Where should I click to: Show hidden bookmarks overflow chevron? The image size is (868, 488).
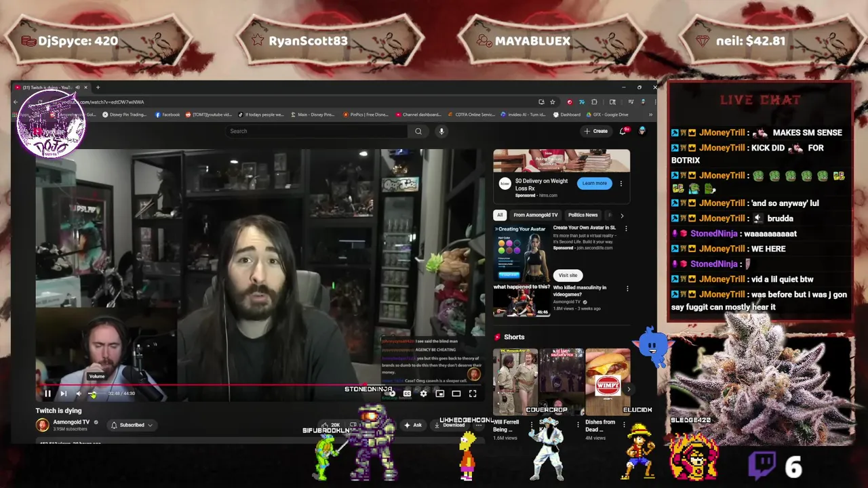click(x=652, y=115)
